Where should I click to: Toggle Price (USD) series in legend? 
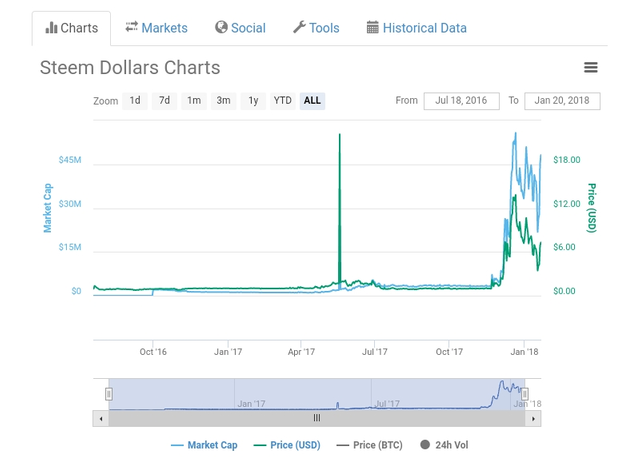pos(287,445)
